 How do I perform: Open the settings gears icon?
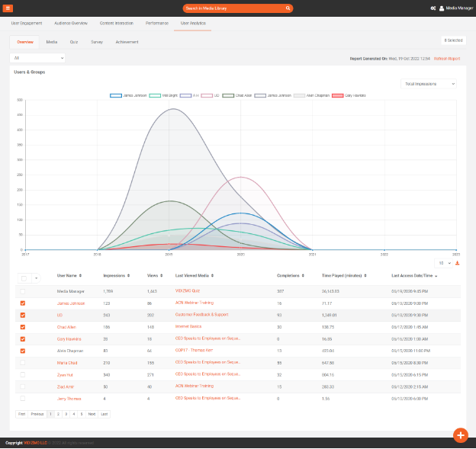[x=433, y=8]
